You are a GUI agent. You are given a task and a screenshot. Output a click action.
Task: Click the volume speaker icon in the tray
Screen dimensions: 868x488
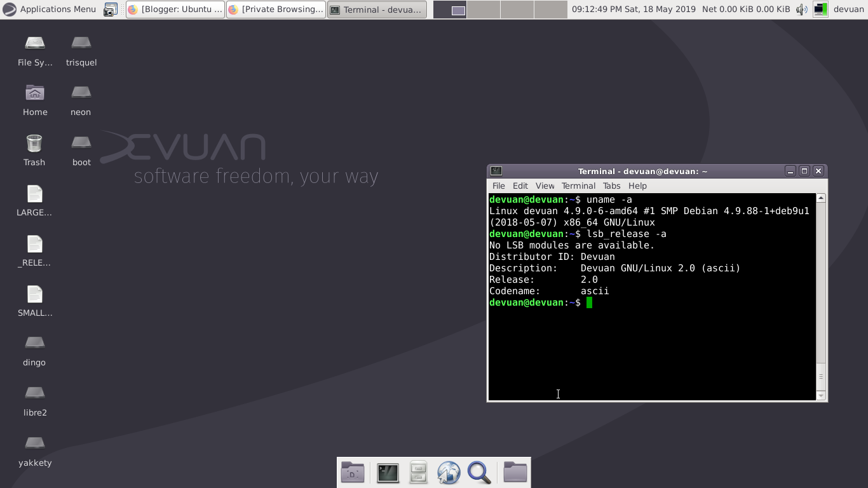pyautogui.click(x=802, y=9)
